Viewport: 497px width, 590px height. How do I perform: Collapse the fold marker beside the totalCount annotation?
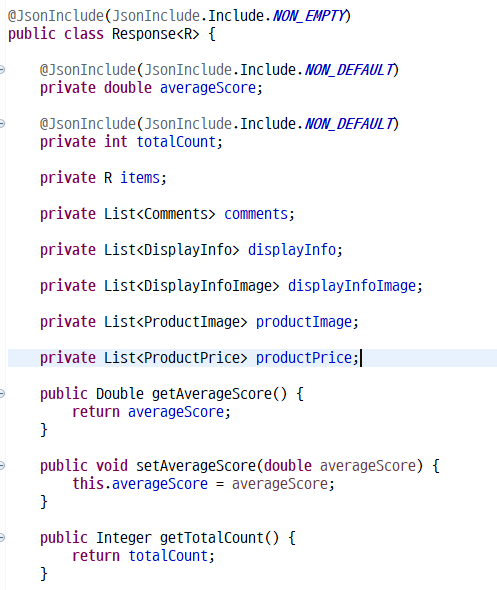[x=2, y=123]
